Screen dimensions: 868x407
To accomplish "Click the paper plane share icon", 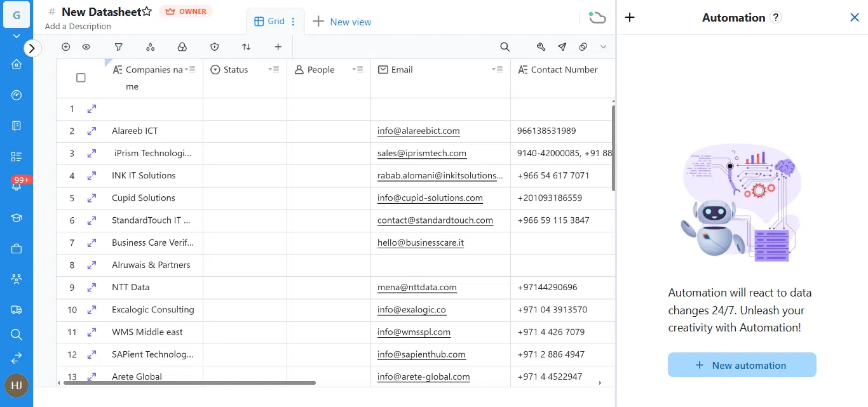I will (562, 47).
